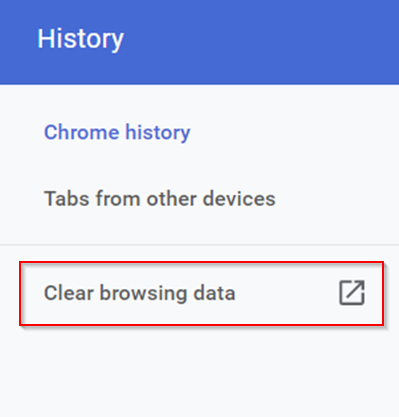Click the blank space between Clear browsing data and its icon
This screenshot has height=417, width=399.
pos(287,293)
